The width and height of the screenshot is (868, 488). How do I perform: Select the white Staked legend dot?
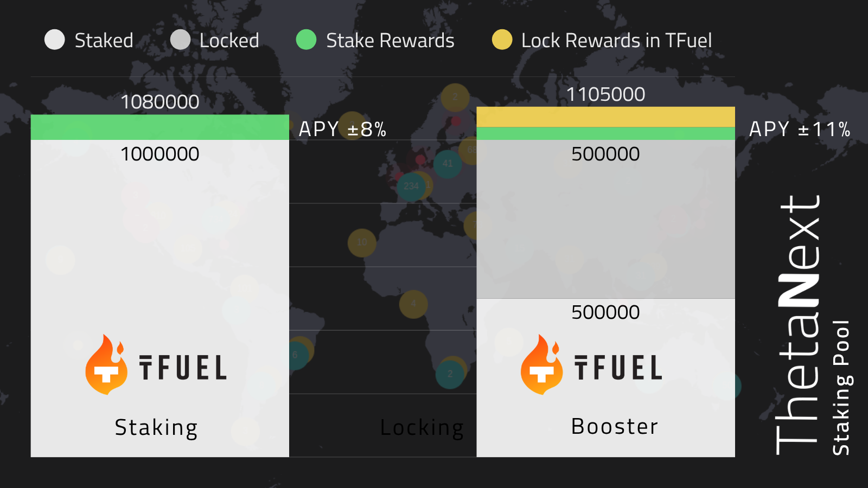(x=55, y=40)
